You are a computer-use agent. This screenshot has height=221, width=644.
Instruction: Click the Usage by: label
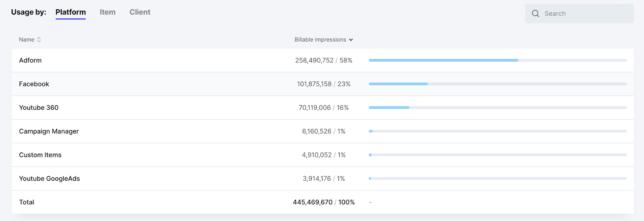(29, 12)
